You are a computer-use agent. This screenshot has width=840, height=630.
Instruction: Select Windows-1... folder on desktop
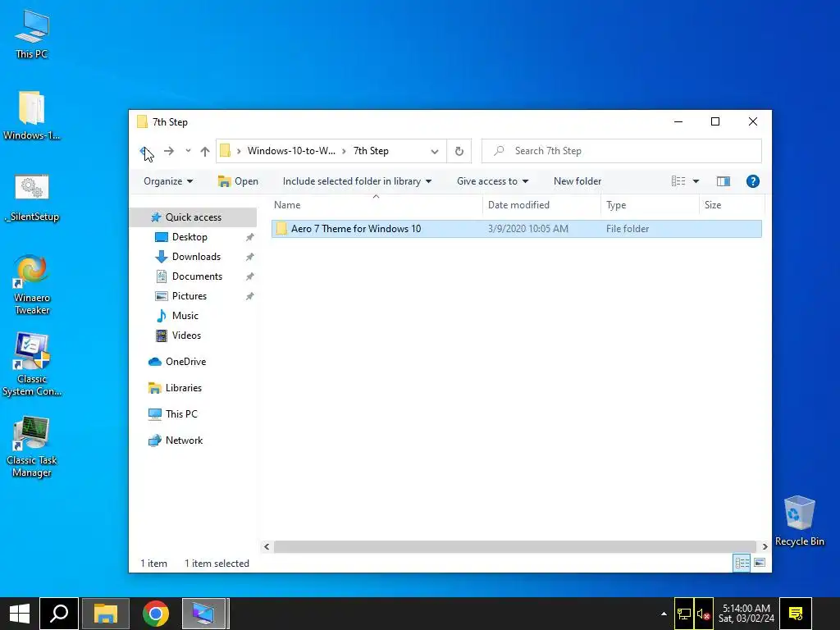[32, 116]
